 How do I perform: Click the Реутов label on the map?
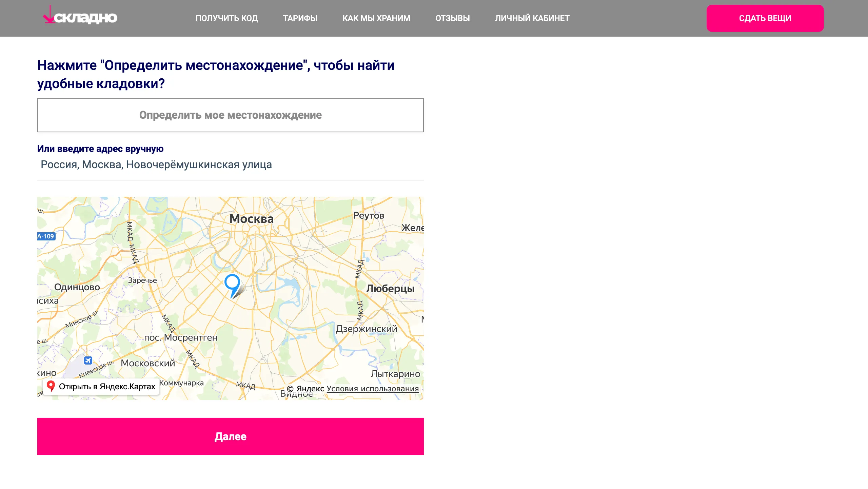[369, 215]
